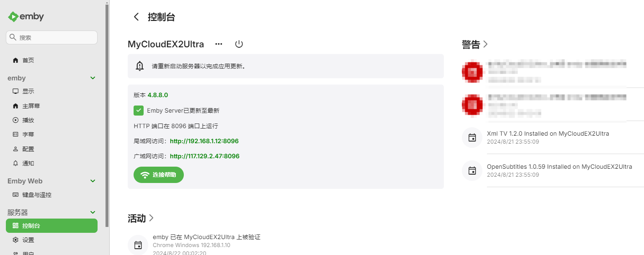Image resolution: width=644 pixels, height=255 pixels.
Task: Click the power icon next to the server name
Action: (239, 44)
